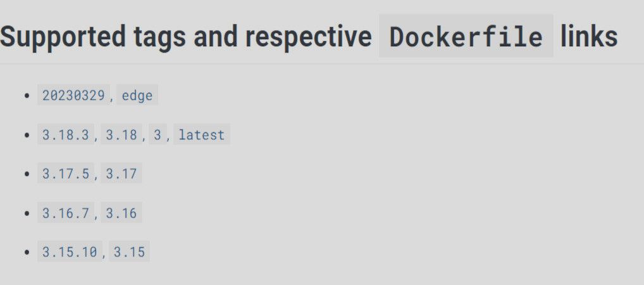Open the 3.18.3 Dockerfile link
This screenshot has height=285, width=644.
tap(66, 135)
